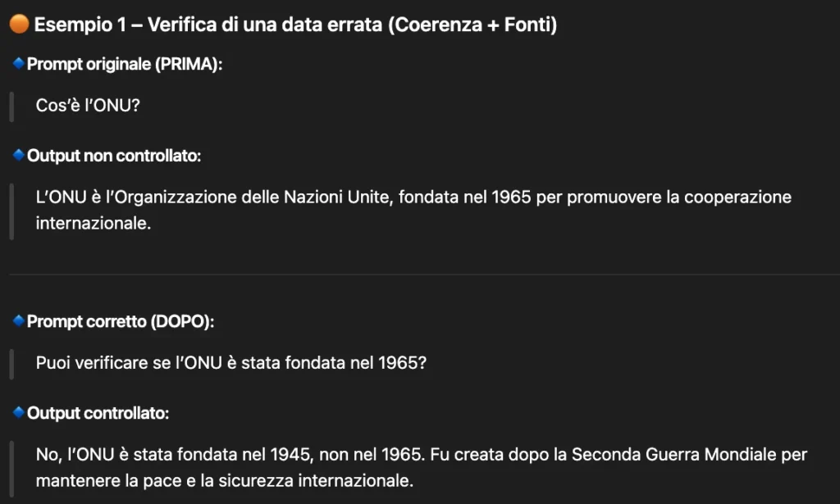Click the blue diamond before "Output controllato"

tap(19, 413)
